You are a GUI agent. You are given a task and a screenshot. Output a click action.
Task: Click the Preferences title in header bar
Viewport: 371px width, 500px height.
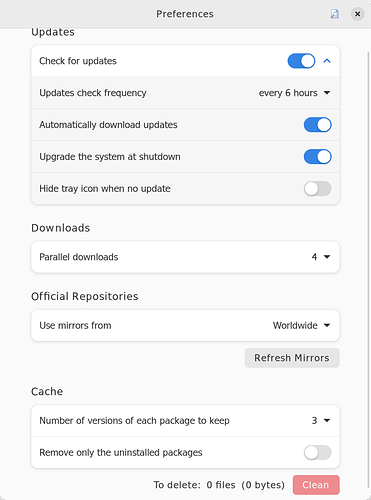(x=185, y=14)
